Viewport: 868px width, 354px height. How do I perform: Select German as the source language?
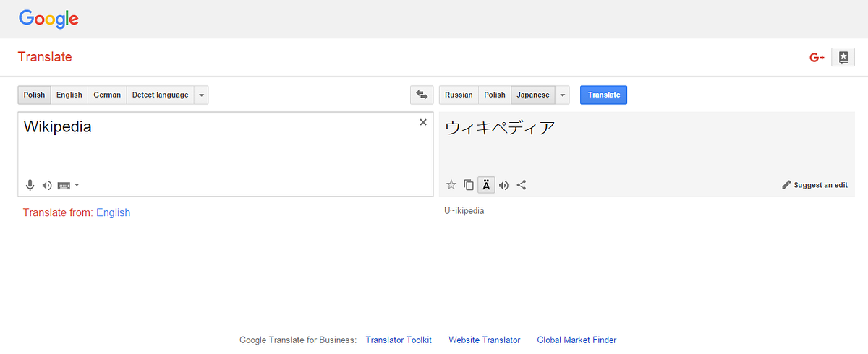[x=107, y=95]
